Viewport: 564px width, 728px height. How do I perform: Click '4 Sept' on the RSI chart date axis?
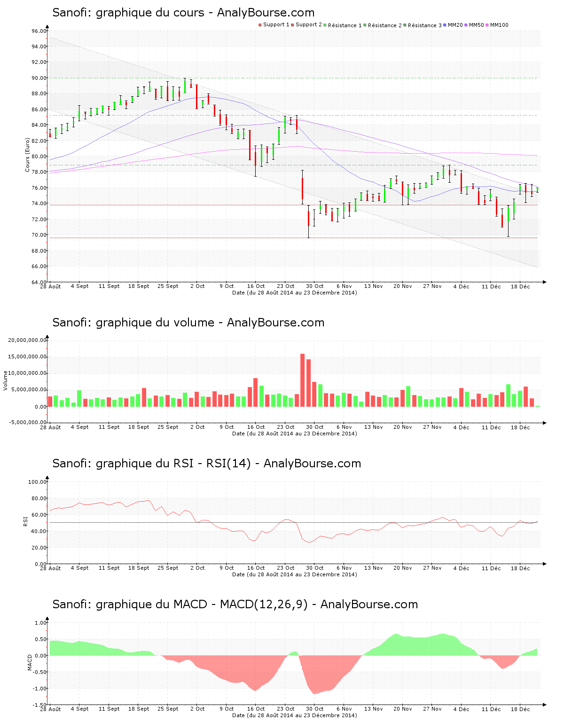[x=79, y=568]
